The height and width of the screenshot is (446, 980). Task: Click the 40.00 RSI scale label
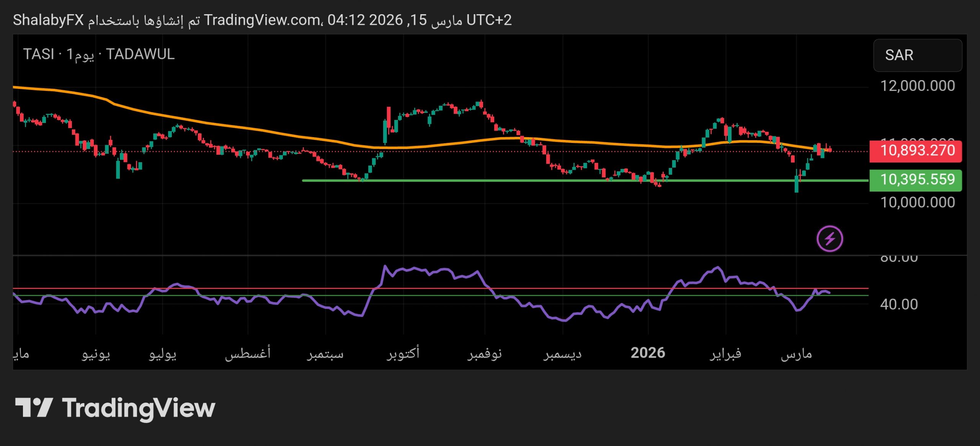click(x=898, y=305)
